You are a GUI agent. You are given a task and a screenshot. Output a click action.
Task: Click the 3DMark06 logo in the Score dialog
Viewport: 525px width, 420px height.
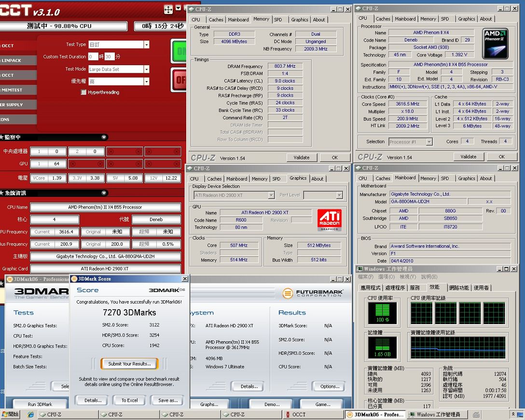(x=167, y=290)
